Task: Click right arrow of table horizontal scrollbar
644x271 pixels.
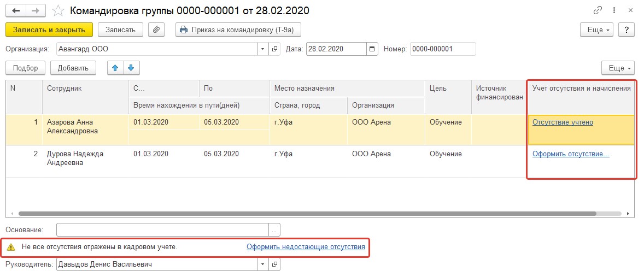Action: coord(628,214)
